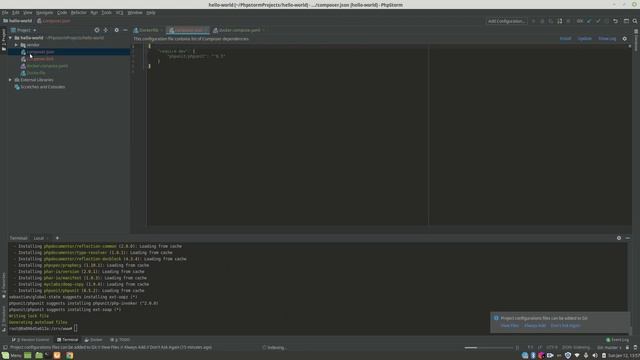The height and width of the screenshot is (360, 640).
Task: Expand the vendor folder
Action: point(16,45)
